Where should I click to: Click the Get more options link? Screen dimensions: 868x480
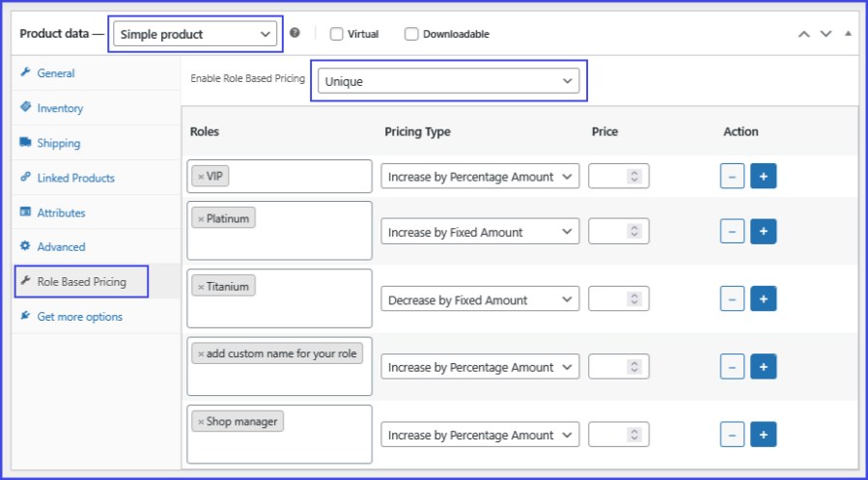coord(79,317)
